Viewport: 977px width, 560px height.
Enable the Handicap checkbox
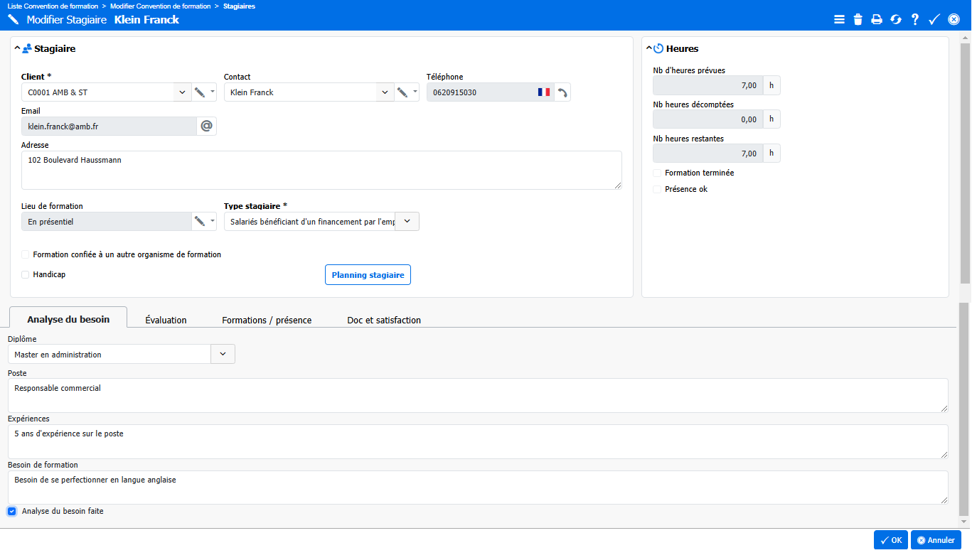coord(26,274)
